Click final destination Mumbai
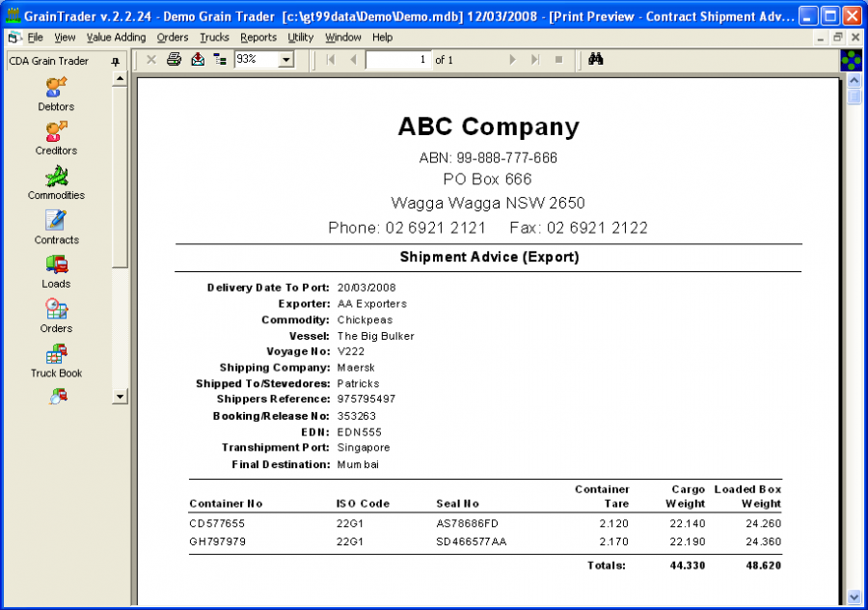Screen dimensions: 868x610 point(358,464)
